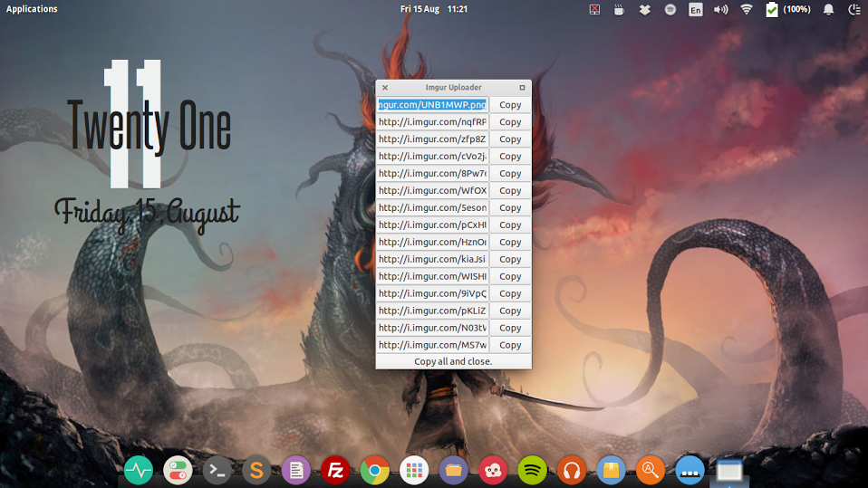Copy the imgur.com/WISHI link
The height and width of the screenshot is (488, 868).
click(x=510, y=276)
